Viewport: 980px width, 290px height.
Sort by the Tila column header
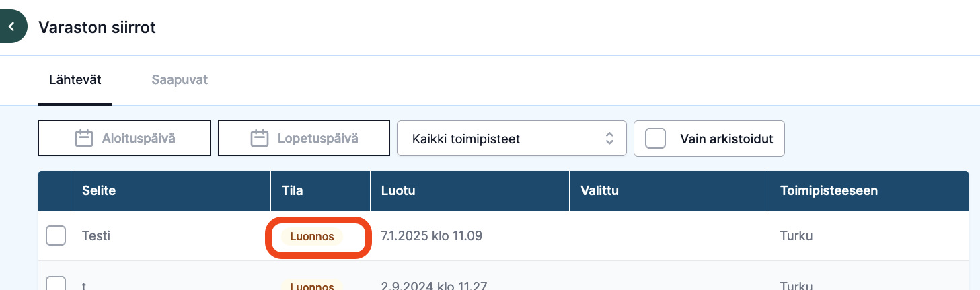pos(292,191)
